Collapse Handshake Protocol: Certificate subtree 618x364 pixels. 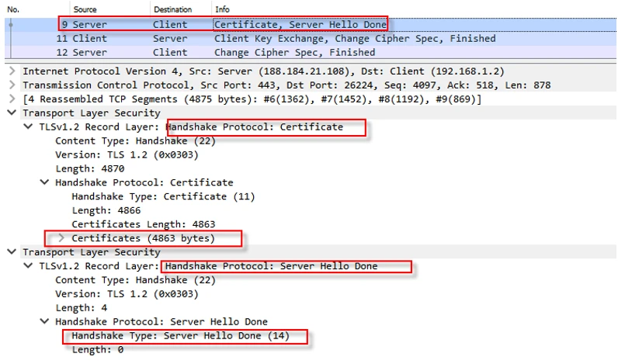click(44, 182)
